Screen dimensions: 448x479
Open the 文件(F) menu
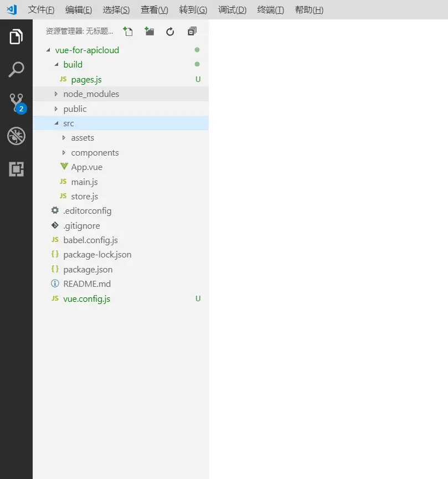41,10
